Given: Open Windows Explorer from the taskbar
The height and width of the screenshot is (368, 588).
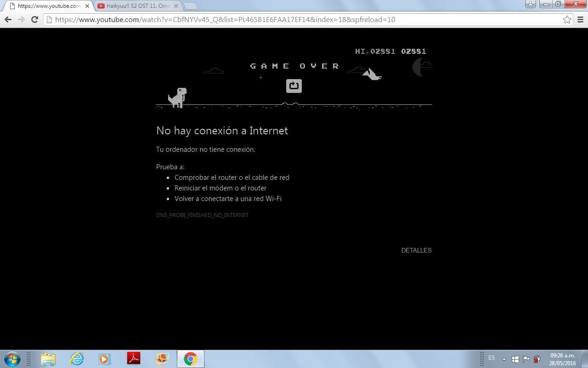Looking at the screenshot, I should (x=48, y=359).
